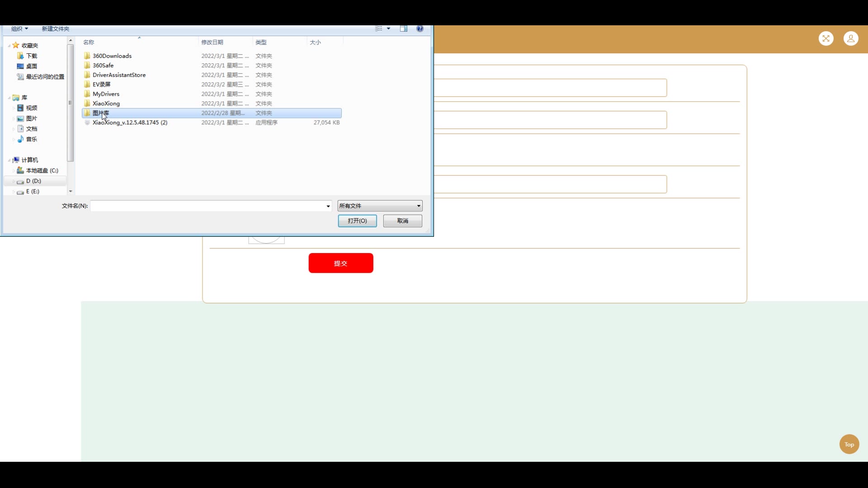Click New Folder toolbar item

(x=56, y=28)
